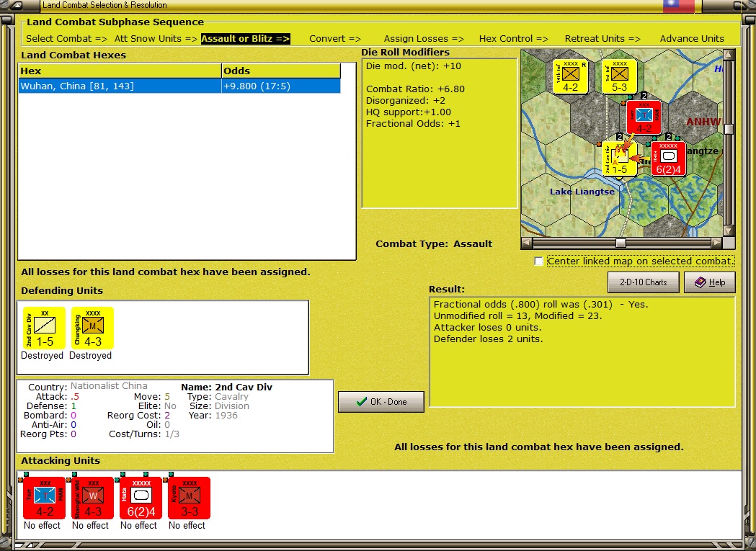Viewport: 756px width, 551px height.
Task: Check Center linked map on selected combat
Action: point(538,261)
